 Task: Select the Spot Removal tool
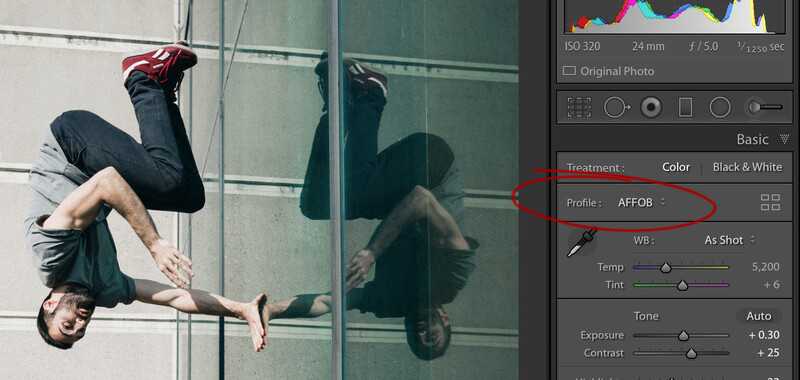tap(617, 107)
